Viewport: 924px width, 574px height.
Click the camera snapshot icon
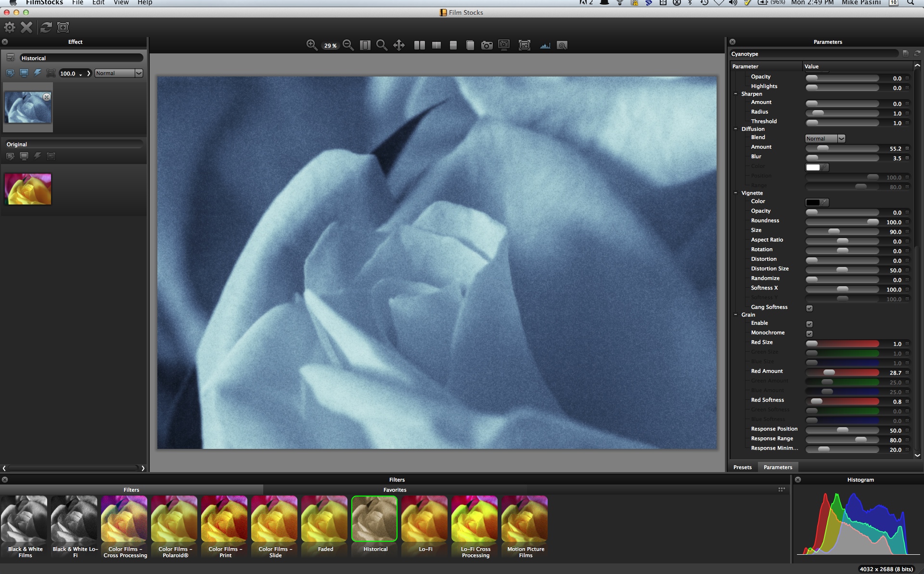click(x=487, y=45)
